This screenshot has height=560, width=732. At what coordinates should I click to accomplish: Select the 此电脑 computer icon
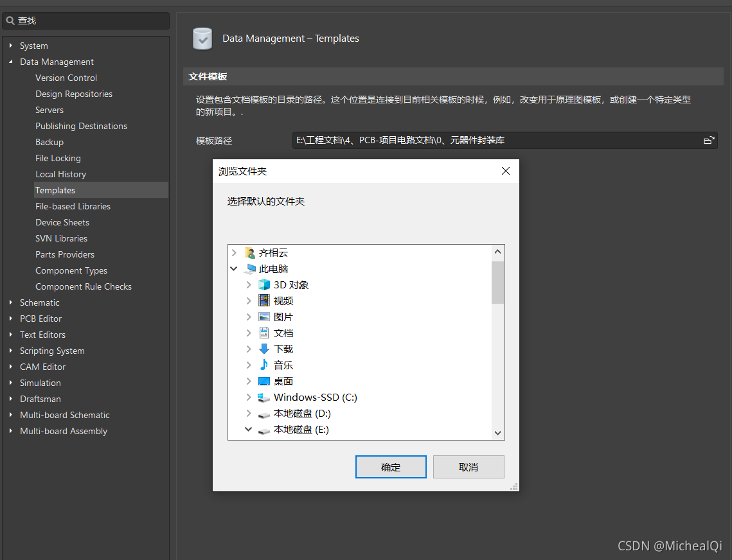250,268
